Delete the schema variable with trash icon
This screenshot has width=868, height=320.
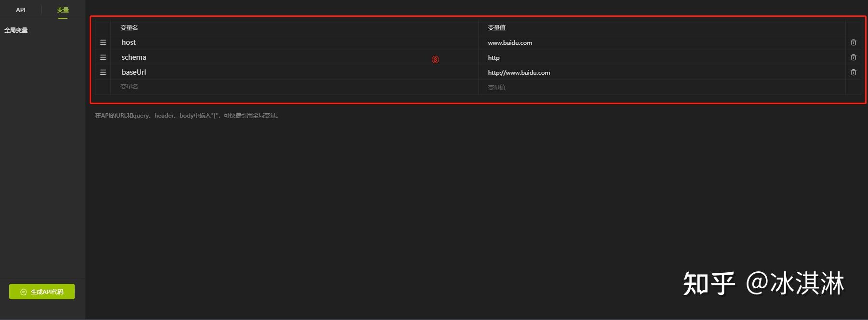coord(853,57)
